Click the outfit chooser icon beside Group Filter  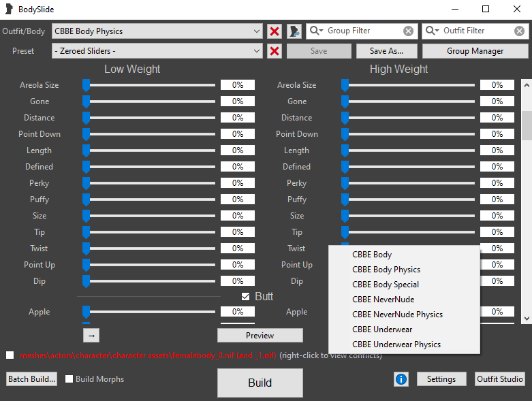(x=294, y=31)
